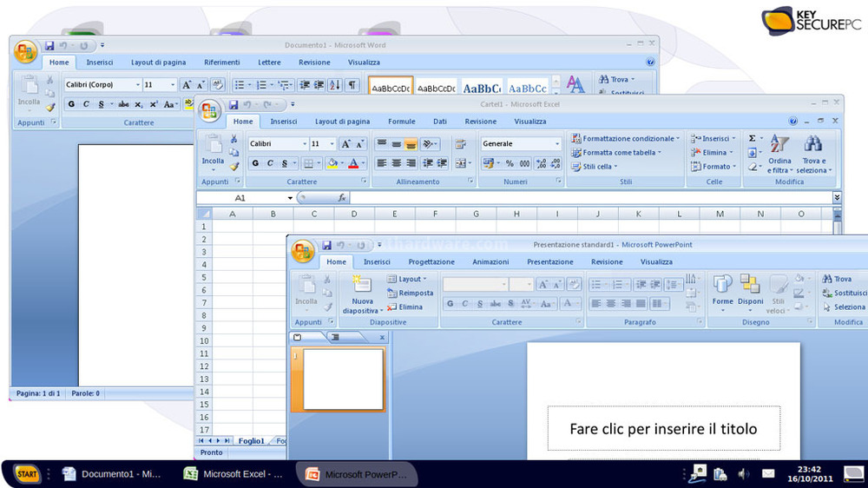Screen dimensions: 868x488
Task: Click the percent style icon in Excel
Action: 510,163
